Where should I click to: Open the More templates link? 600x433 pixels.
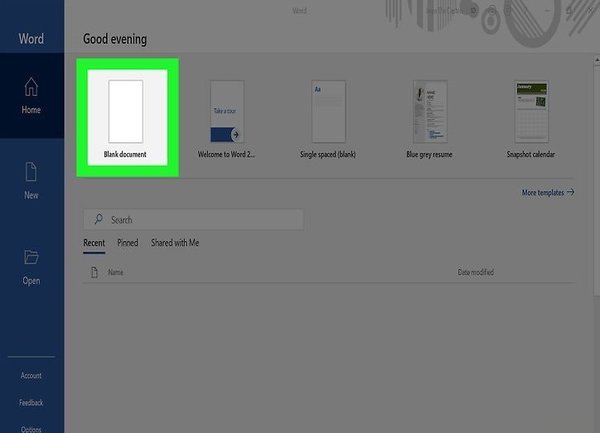(x=543, y=192)
